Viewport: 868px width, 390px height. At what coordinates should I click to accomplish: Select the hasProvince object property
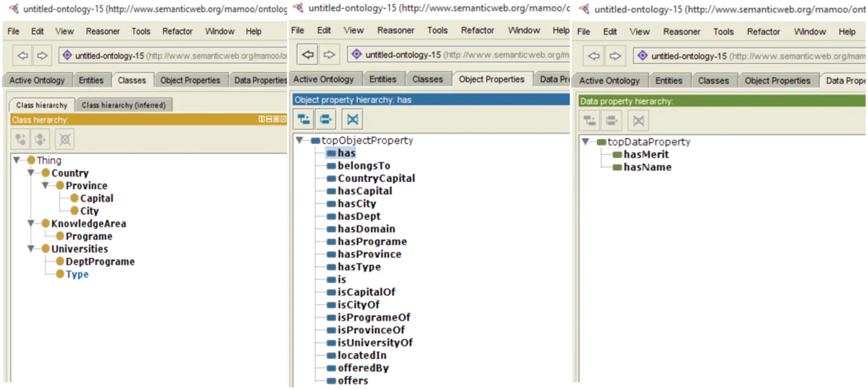pos(369,254)
